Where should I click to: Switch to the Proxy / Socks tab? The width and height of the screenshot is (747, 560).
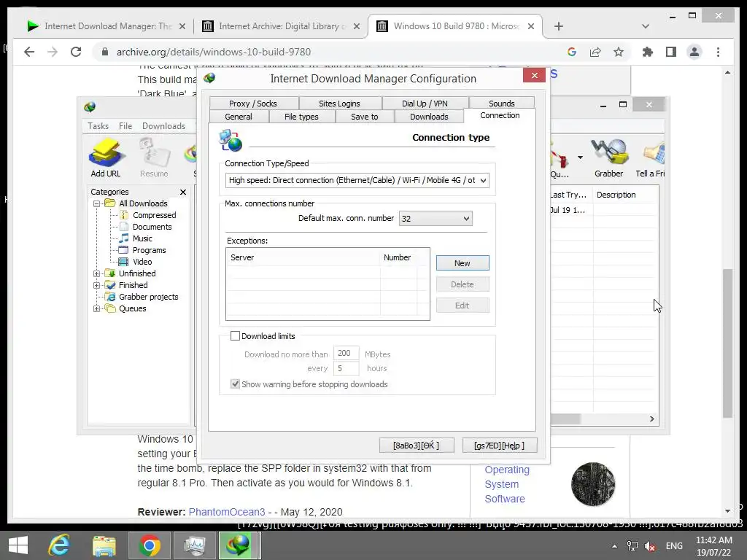point(253,104)
